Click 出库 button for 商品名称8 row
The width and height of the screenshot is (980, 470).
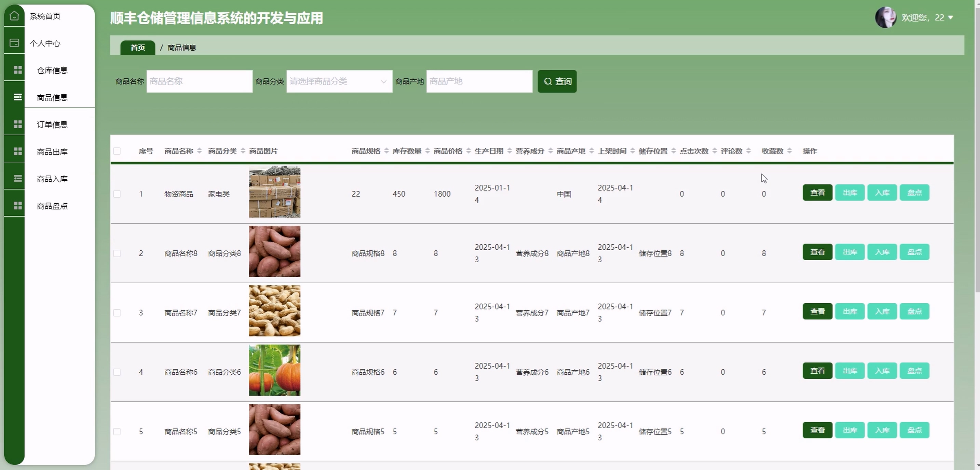pyautogui.click(x=849, y=252)
